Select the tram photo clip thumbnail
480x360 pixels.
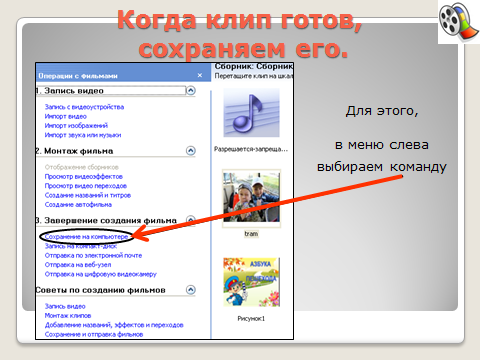pos(251,197)
